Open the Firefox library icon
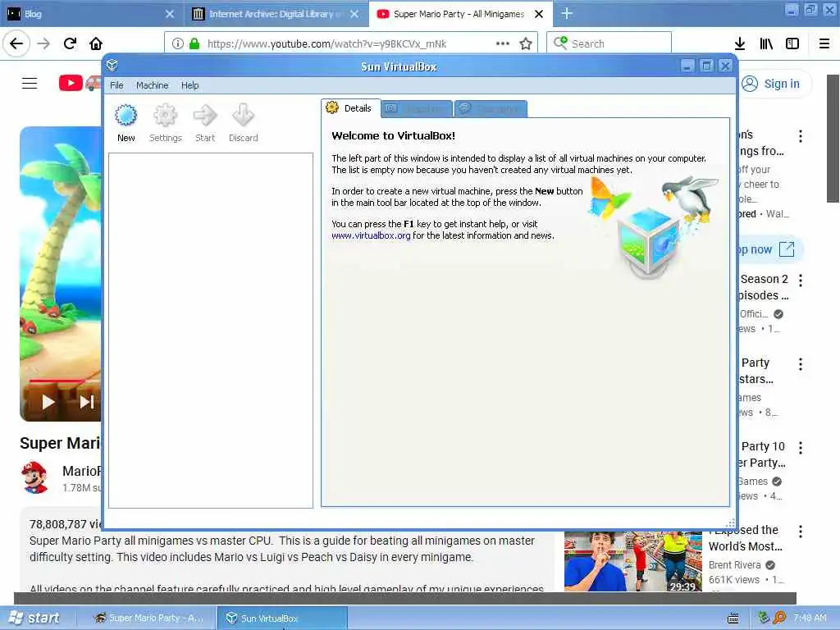The width and height of the screenshot is (840, 630). click(766, 43)
